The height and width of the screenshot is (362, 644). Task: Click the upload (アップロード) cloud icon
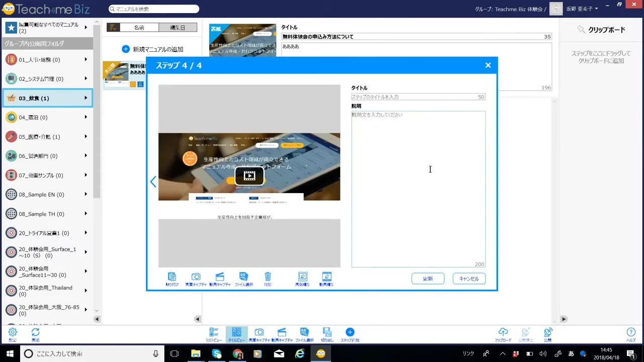503,335
